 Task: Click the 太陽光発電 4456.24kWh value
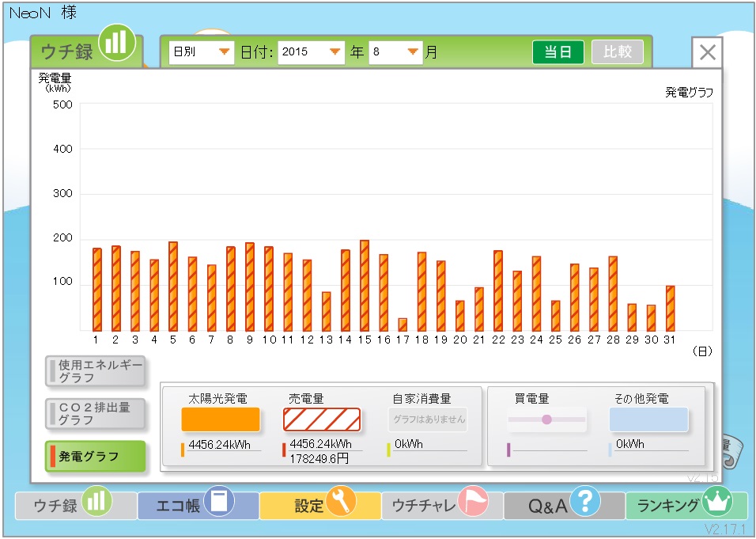click(219, 445)
